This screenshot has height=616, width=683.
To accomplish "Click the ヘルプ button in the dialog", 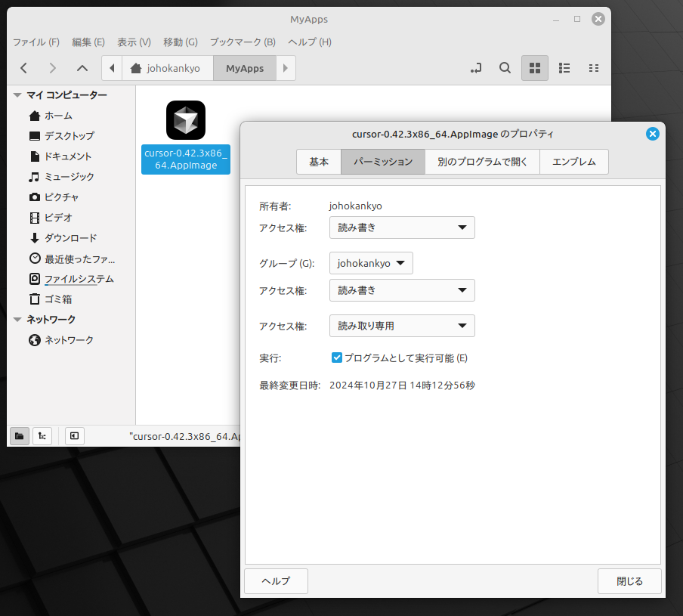I will [x=276, y=581].
